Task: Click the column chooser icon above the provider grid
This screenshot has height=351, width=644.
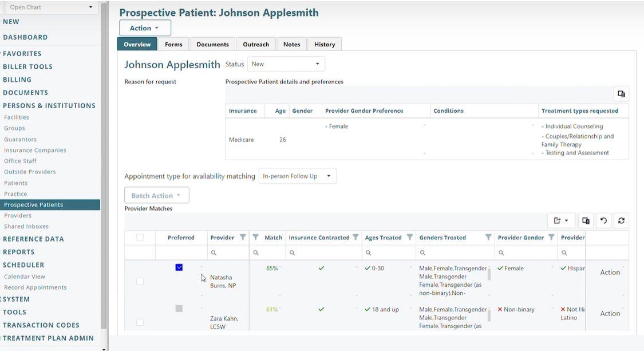Action: pos(586,220)
